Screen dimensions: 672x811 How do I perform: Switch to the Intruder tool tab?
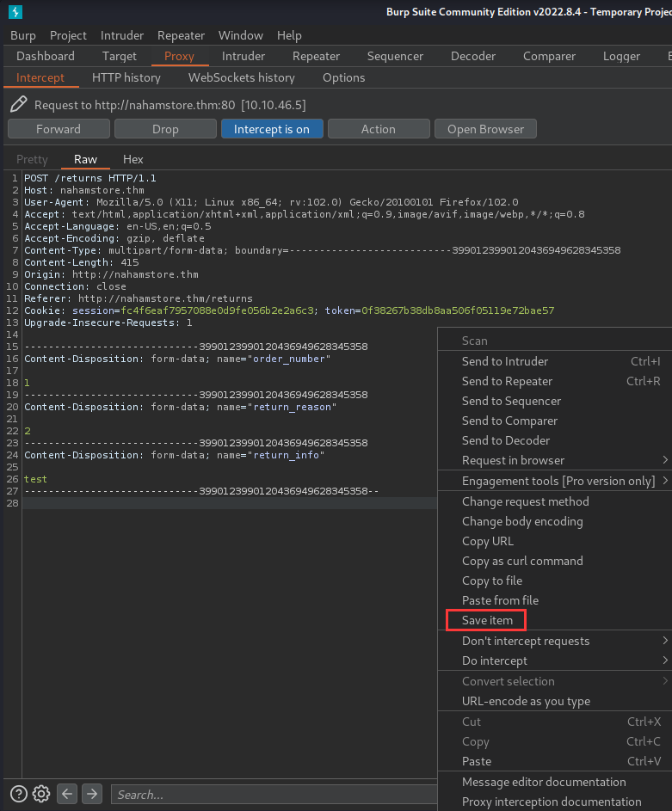tap(244, 56)
